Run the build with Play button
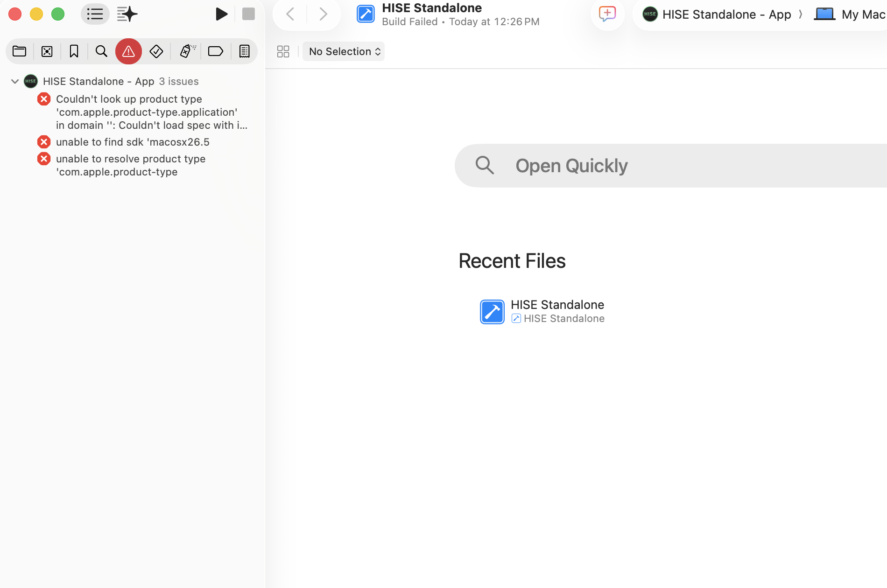Viewport: 887px width, 588px height. (x=221, y=14)
